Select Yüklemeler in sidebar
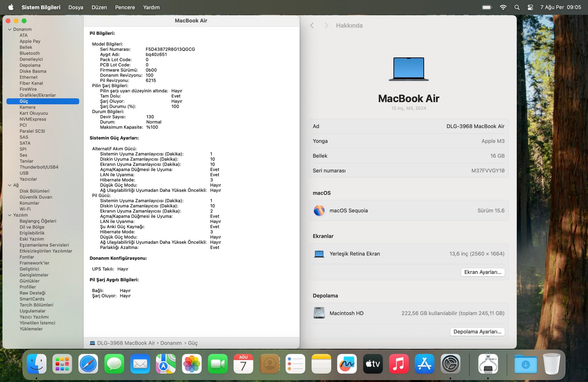Screen dimensions: 588x382 (31, 329)
